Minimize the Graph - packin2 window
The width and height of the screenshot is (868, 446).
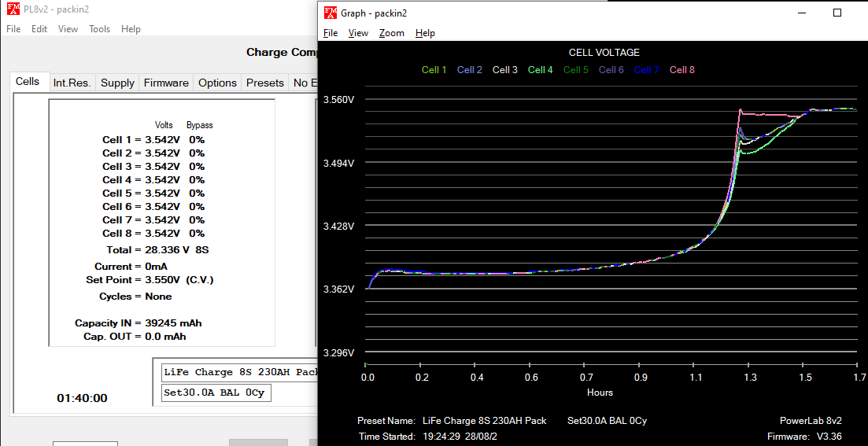(801, 13)
